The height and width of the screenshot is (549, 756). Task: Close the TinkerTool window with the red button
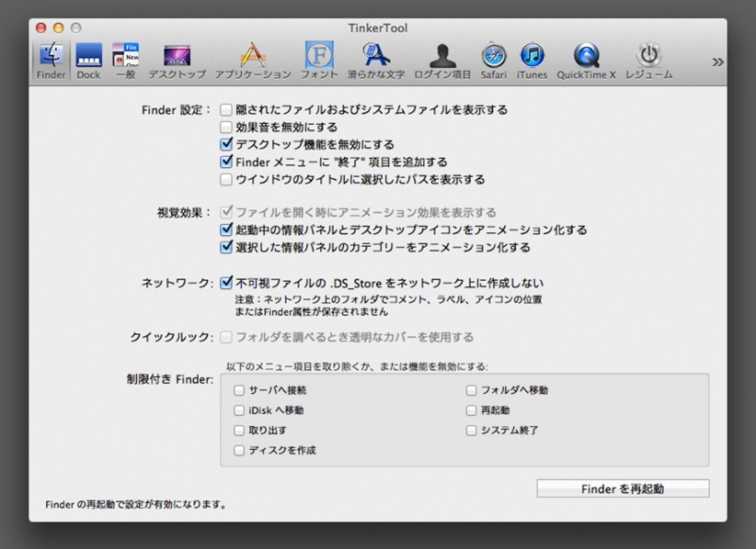tap(41, 28)
